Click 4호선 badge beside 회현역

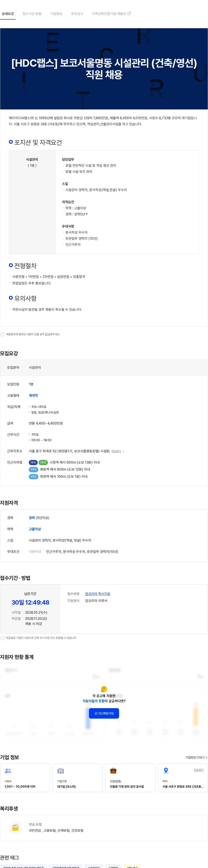point(34,476)
